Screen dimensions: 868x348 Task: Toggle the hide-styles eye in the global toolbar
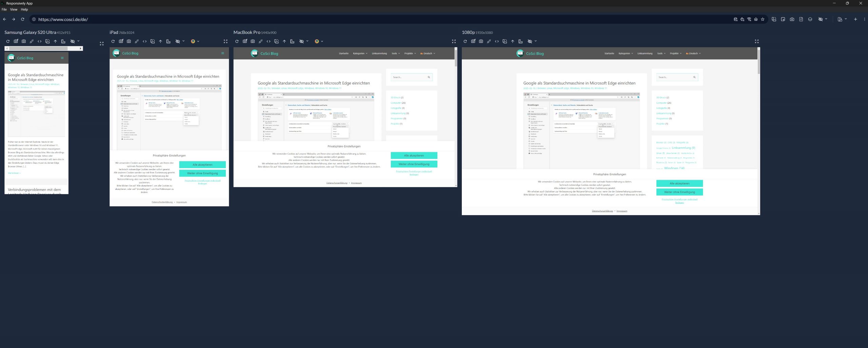coord(820,19)
